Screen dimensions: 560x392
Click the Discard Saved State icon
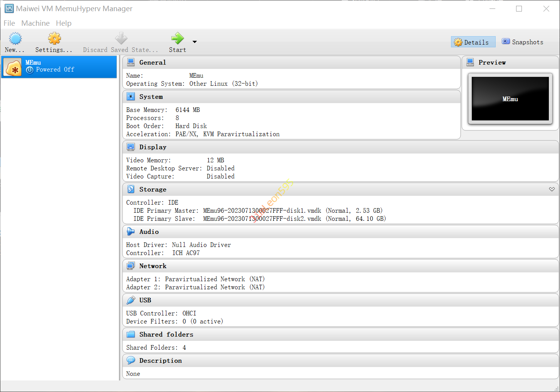pyautogui.click(x=121, y=39)
